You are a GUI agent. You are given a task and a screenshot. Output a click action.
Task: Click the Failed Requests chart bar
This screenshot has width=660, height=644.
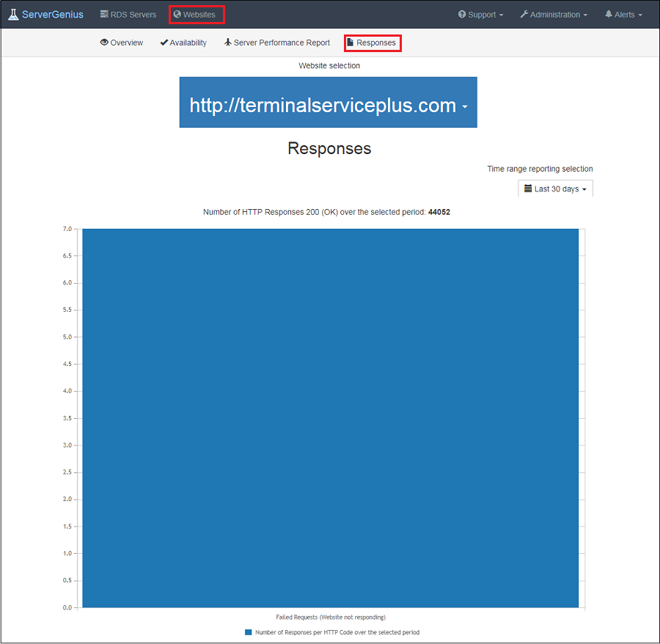(330, 418)
